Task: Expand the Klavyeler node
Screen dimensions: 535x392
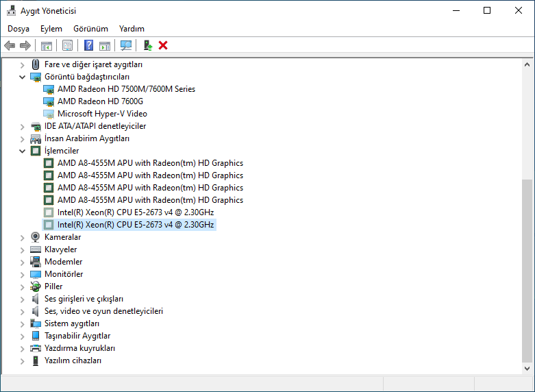Action: click(22, 250)
